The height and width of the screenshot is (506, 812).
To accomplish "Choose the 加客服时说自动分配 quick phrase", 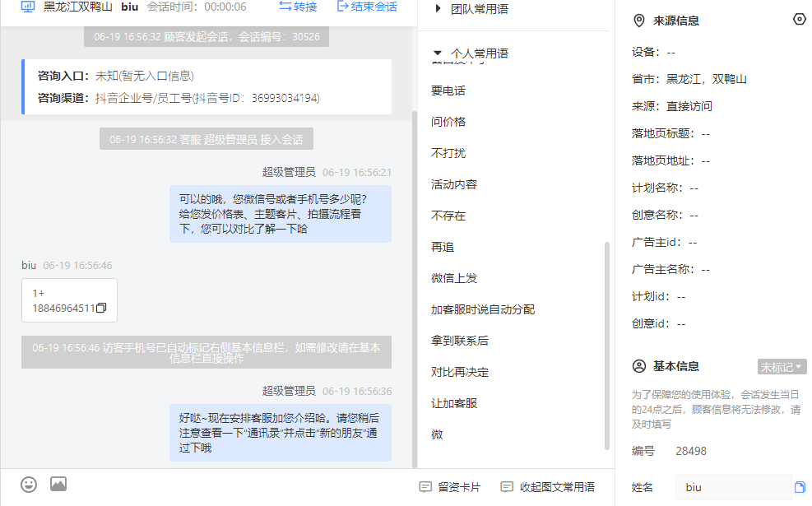I will 483,309.
